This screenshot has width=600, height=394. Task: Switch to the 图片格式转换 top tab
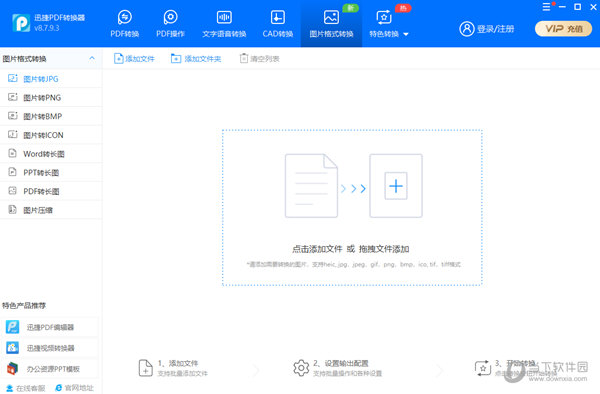pyautogui.click(x=331, y=24)
